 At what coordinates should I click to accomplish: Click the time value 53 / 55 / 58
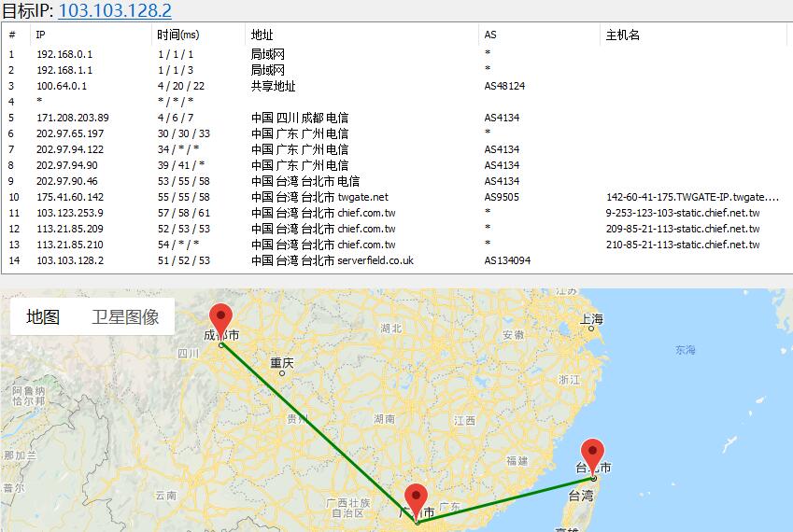(184, 181)
